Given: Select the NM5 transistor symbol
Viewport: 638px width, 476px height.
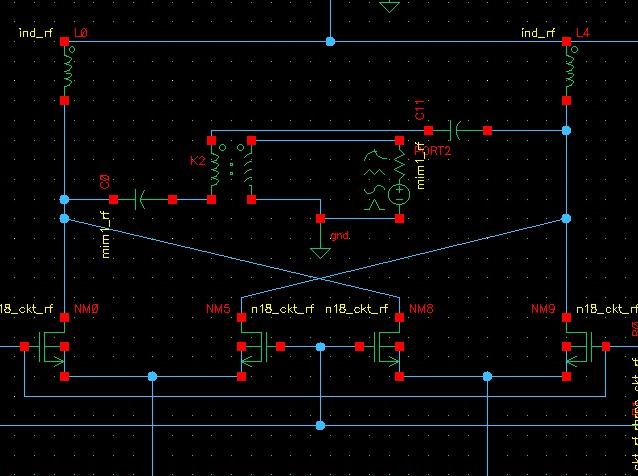Looking at the screenshot, I should point(255,347).
